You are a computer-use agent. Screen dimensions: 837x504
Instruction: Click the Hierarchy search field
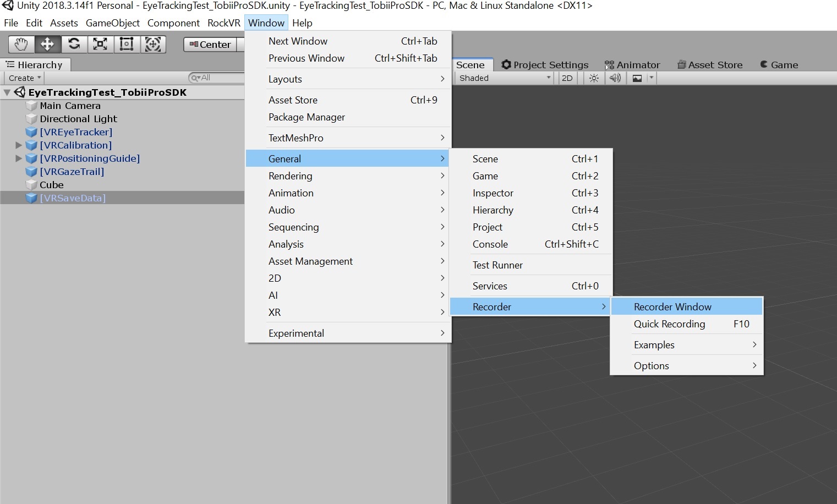217,78
